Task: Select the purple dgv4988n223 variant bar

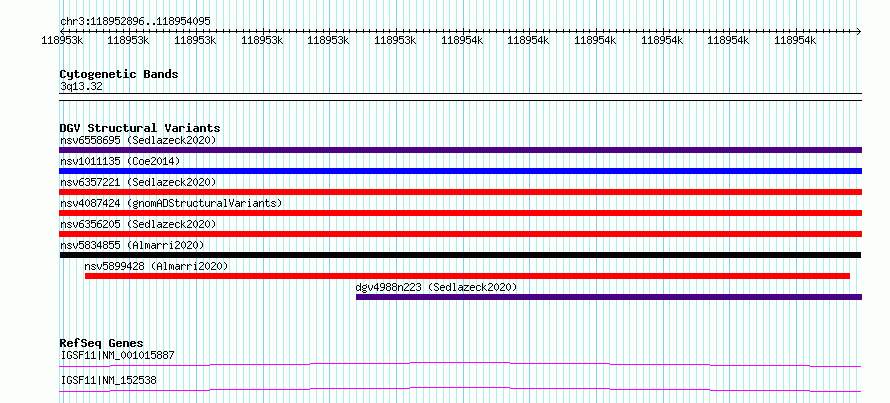Action: pyautogui.click(x=609, y=297)
